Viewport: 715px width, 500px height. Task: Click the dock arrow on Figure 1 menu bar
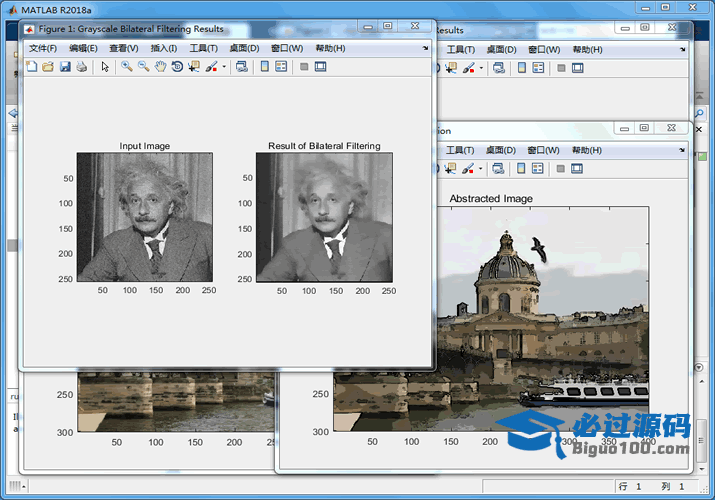pyautogui.click(x=425, y=48)
